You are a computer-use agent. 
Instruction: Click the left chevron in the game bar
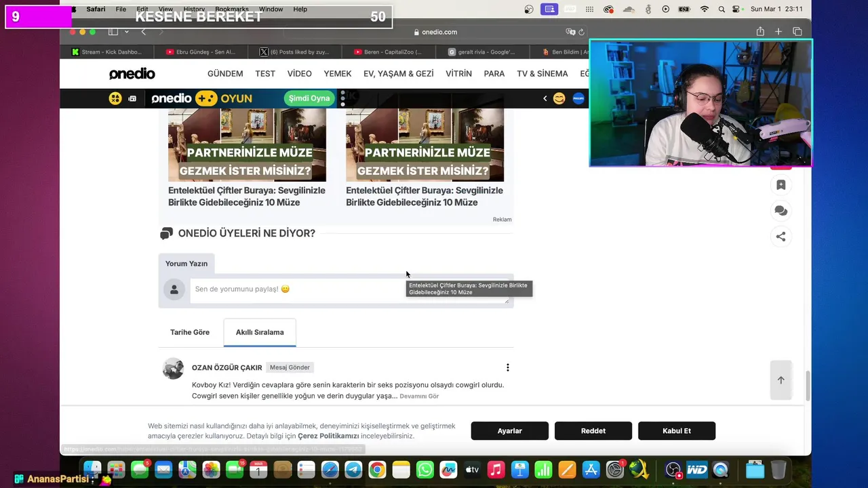(x=545, y=98)
